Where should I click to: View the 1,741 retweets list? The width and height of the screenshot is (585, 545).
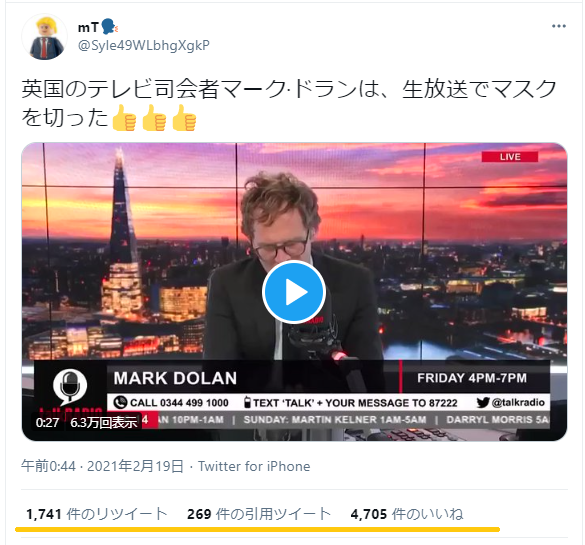point(97,514)
